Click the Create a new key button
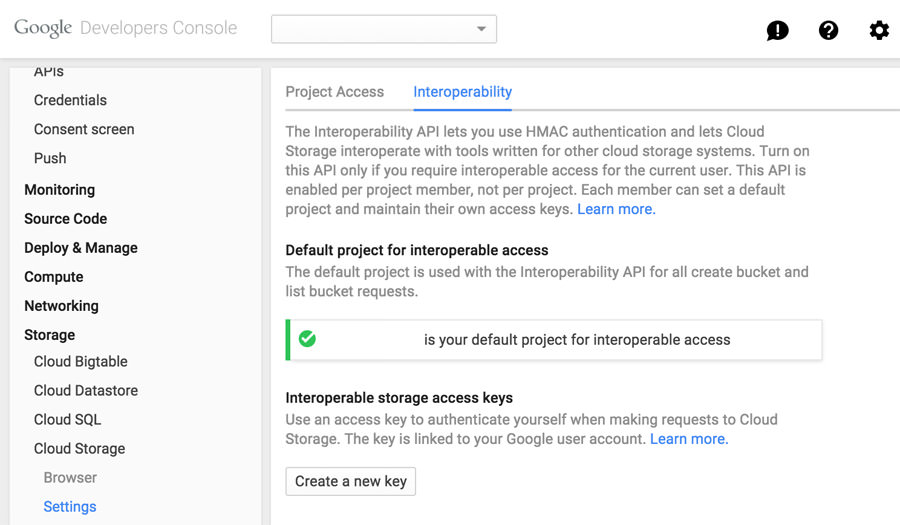The image size is (900, 525). (351, 481)
